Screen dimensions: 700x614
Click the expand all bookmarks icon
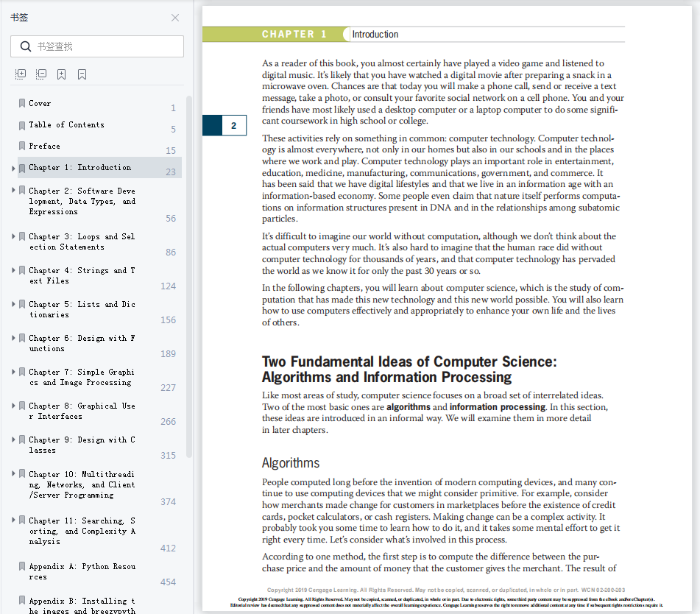click(21, 74)
